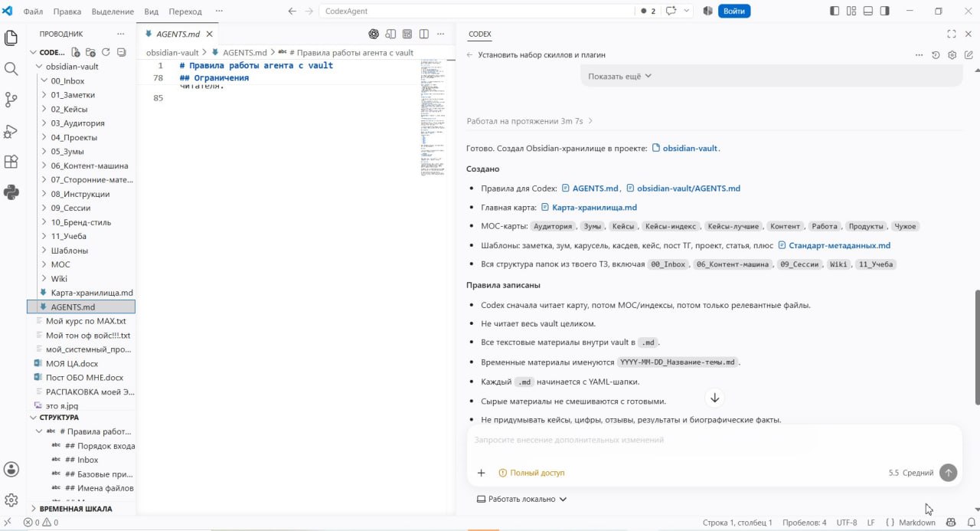Click the Войти sign-in button
Screen dimensions: 980x531
pyautogui.click(x=734, y=11)
